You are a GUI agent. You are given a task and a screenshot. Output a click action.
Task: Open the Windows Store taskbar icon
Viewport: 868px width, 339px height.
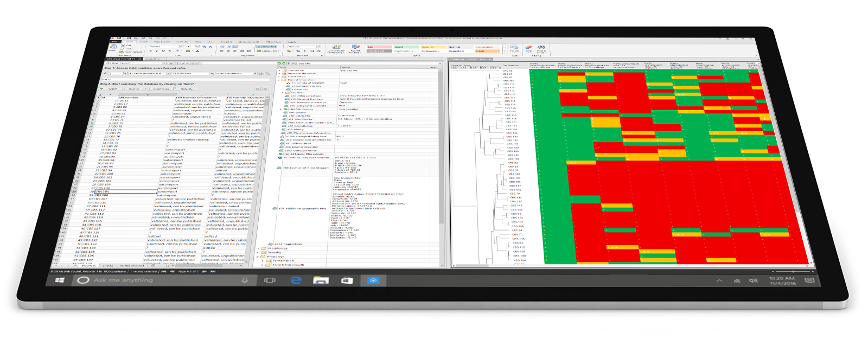click(x=347, y=280)
